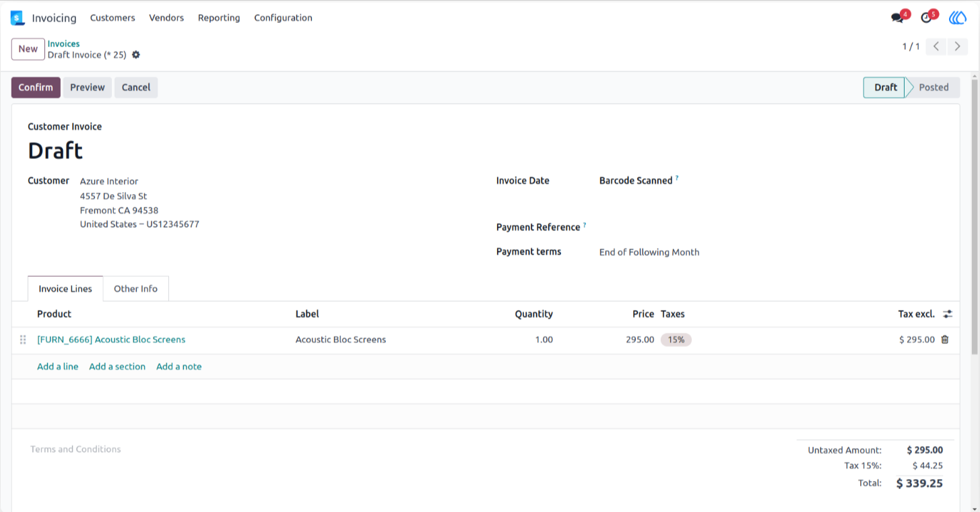This screenshot has height=512, width=980.
Task: Open the Customers menu
Action: click(112, 18)
